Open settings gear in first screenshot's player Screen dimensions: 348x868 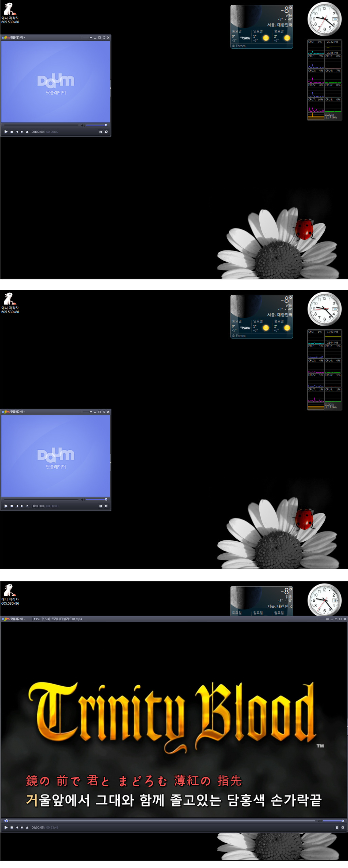[x=106, y=132]
